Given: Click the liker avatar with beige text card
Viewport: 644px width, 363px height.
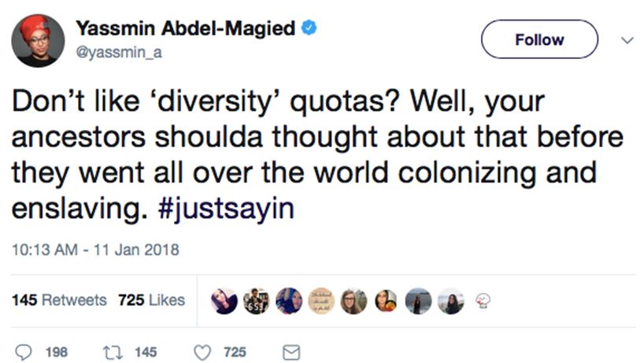Looking at the screenshot, I should tap(320, 301).
